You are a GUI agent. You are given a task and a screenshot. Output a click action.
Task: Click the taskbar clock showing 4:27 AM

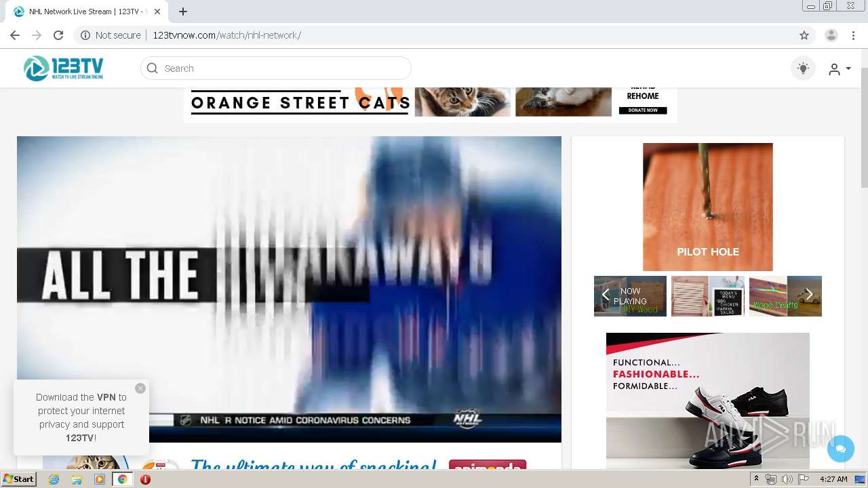pyautogui.click(x=833, y=479)
